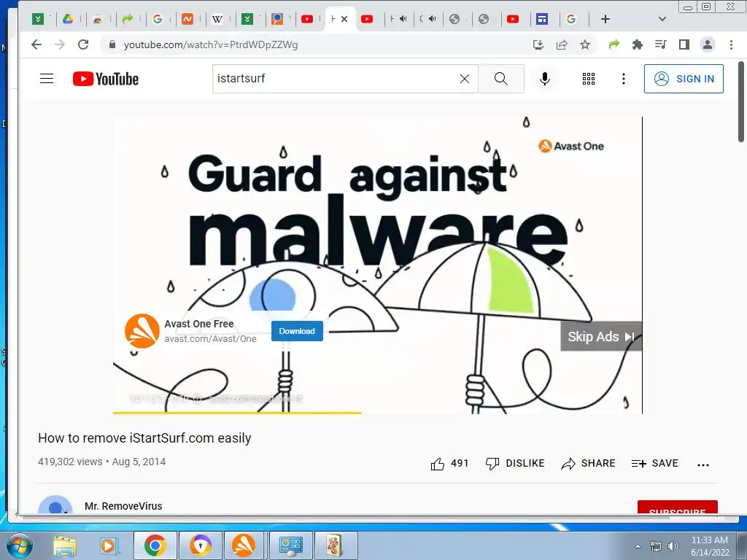Save the video to a playlist
The image size is (747, 560).
pyautogui.click(x=654, y=463)
